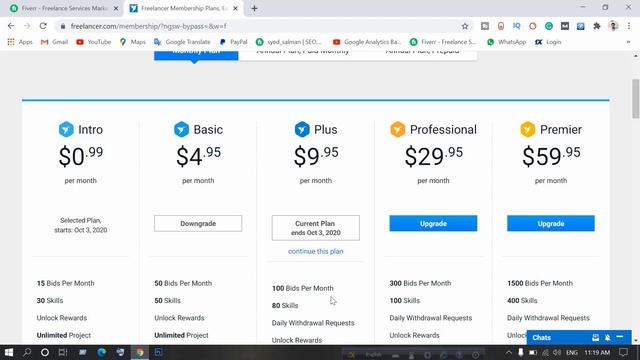Open the PayPal bookmark
Image resolution: width=640 pixels, height=360 pixels.
click(233, 42)
